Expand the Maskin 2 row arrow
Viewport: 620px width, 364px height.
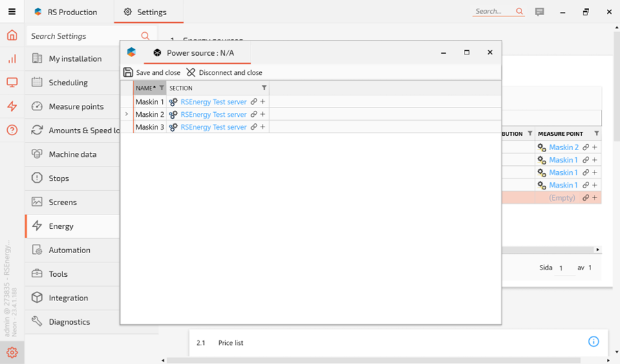(127, 114)
